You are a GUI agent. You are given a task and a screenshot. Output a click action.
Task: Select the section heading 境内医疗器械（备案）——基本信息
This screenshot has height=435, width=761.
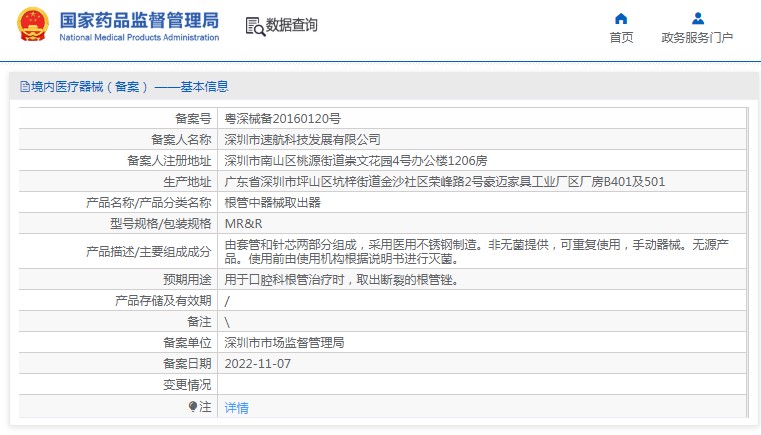pyautogui.click(x=130, y=87)
